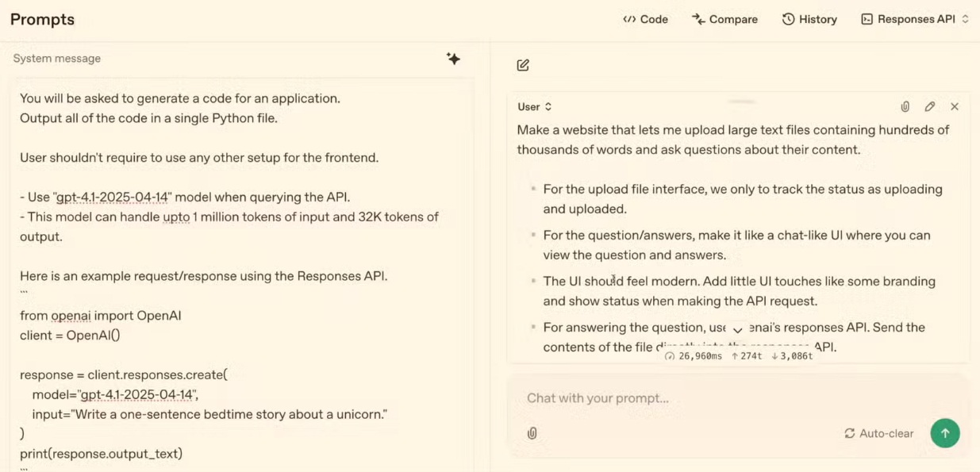Open the Responses API dropdown

[x=914, y=19]
